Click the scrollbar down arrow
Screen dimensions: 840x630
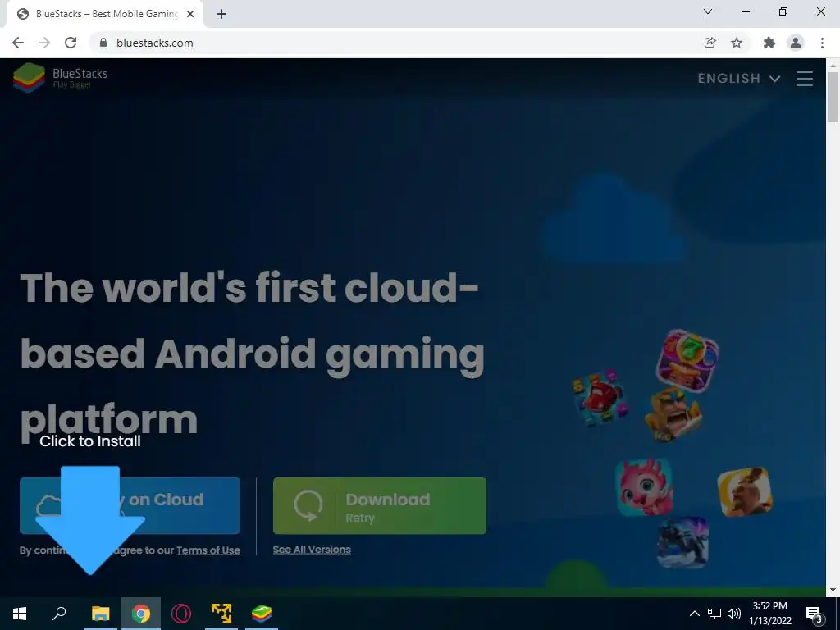pos(833,590)
